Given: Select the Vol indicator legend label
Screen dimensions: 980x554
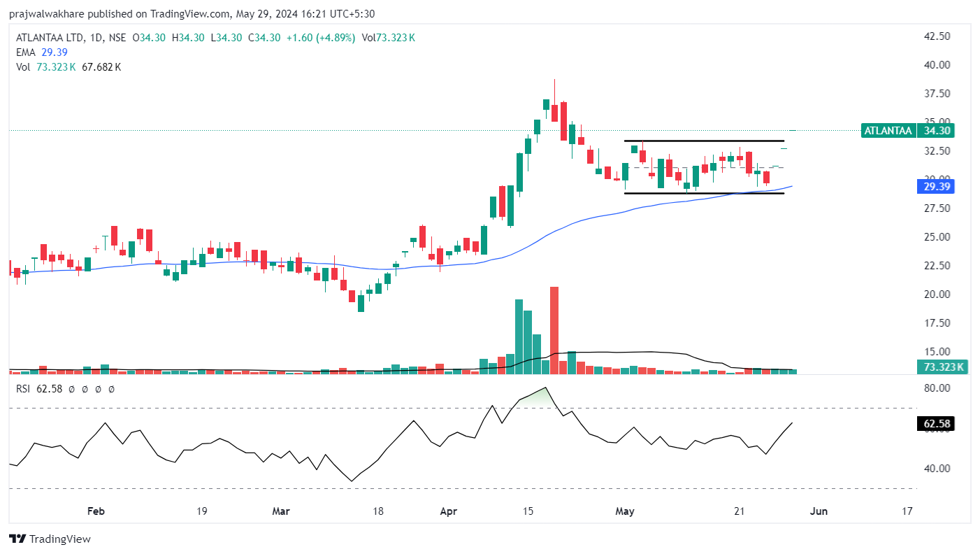Looking at the screenshot, I should [x=24, y=67].
